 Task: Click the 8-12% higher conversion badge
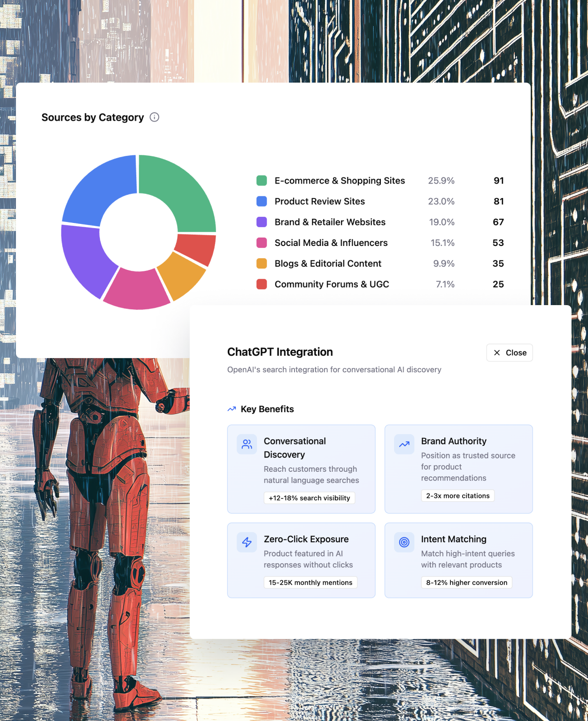coord(467,583)
